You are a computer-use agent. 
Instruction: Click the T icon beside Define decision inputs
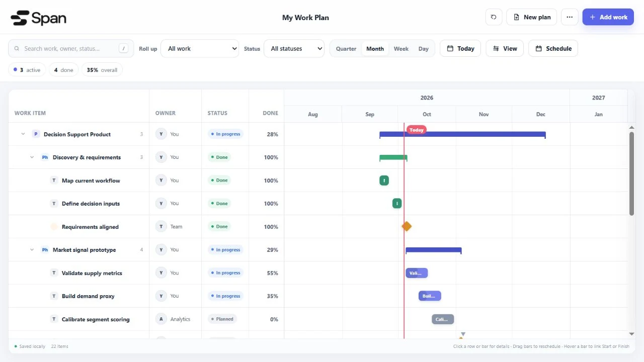[x=54, y=204]
